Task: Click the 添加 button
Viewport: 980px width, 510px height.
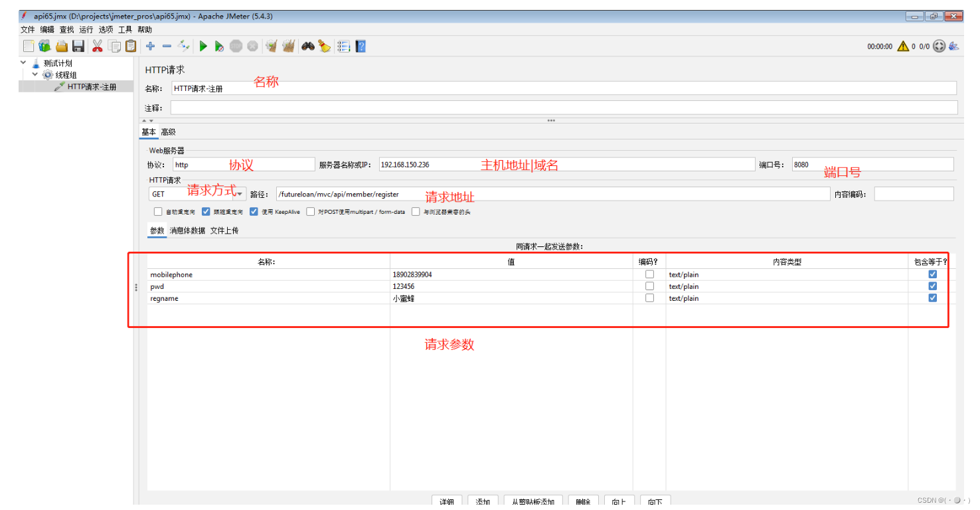Action: (483, 502)
